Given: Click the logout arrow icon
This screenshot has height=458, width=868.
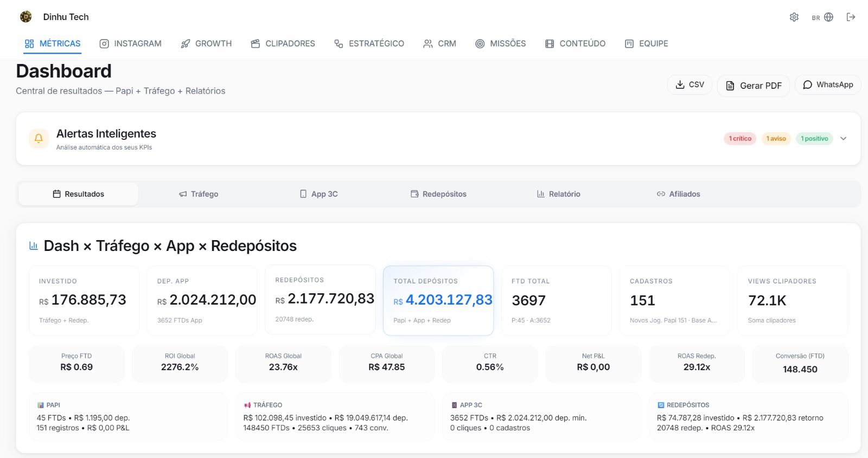Looking at the screenshot, I should coord(851,17).
